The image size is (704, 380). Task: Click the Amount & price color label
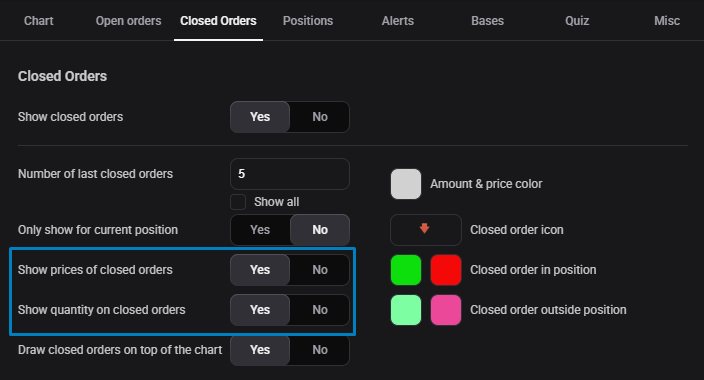click(x=486, y=184)
